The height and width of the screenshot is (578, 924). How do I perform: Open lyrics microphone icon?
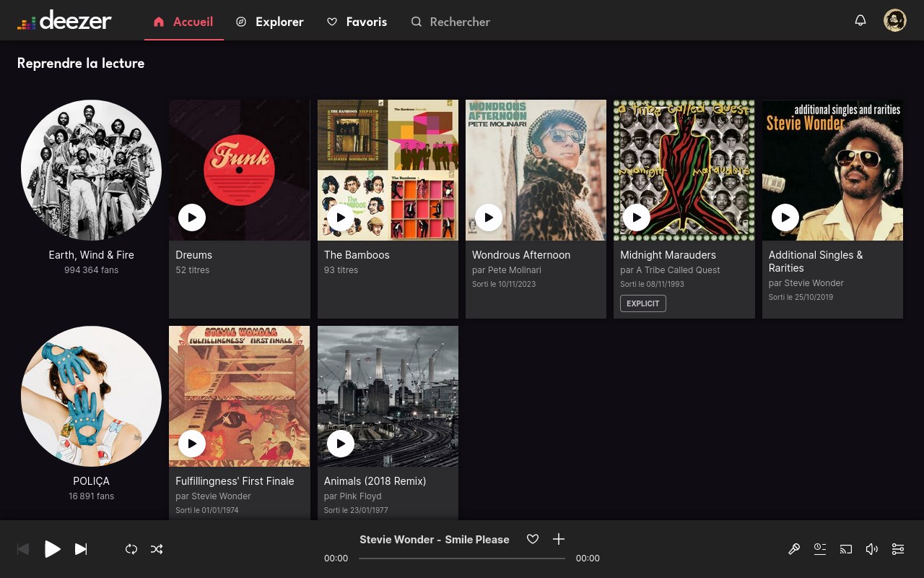tap(794, 549)
